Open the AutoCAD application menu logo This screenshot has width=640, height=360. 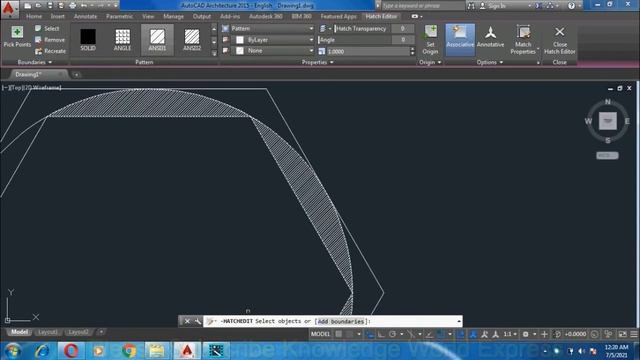click(x=9, y=9)
